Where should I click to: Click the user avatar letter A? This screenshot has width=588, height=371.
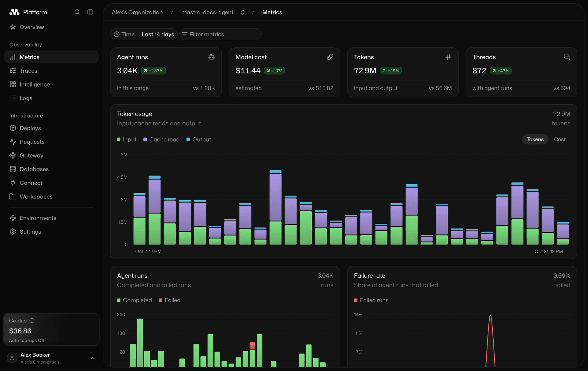(12, 358)
